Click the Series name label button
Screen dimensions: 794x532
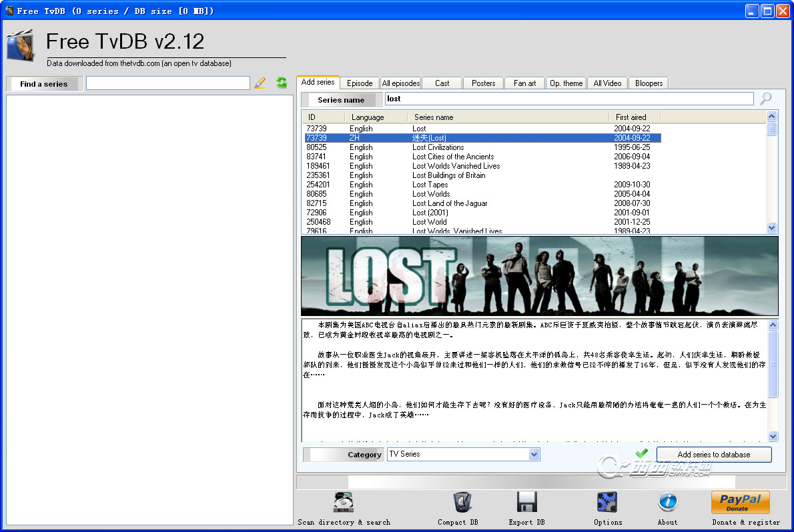pos(342,100)
